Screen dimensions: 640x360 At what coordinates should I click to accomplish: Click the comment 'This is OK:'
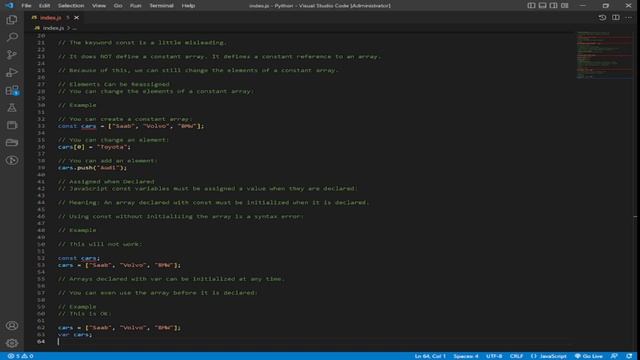[x=84, y=313]
